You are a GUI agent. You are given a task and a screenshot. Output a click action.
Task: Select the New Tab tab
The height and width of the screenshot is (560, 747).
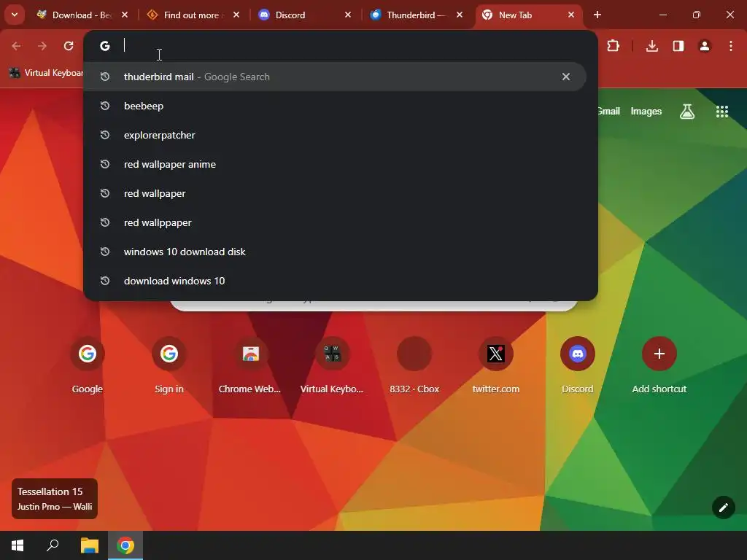point(528,15)
